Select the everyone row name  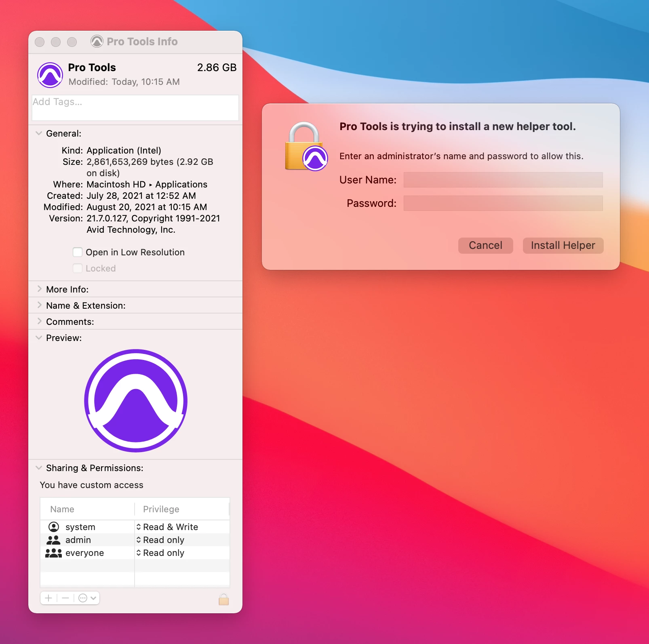[x=84, y=553]
